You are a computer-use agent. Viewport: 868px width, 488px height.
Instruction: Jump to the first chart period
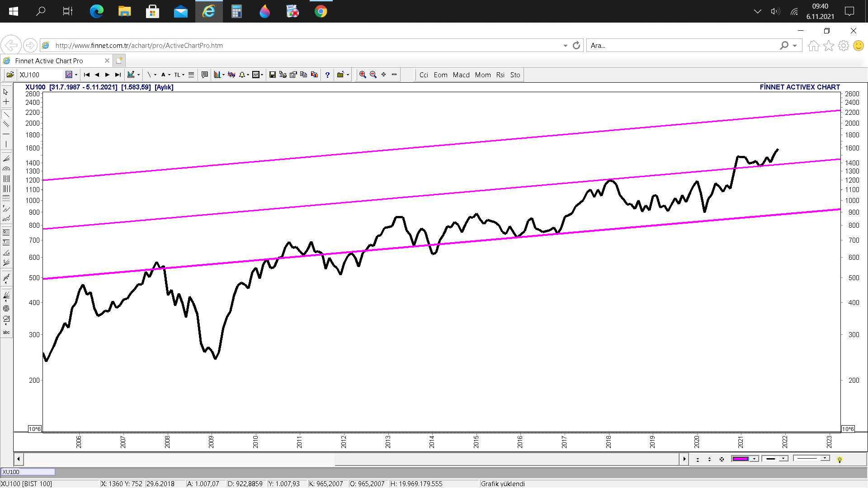(87, 75)
